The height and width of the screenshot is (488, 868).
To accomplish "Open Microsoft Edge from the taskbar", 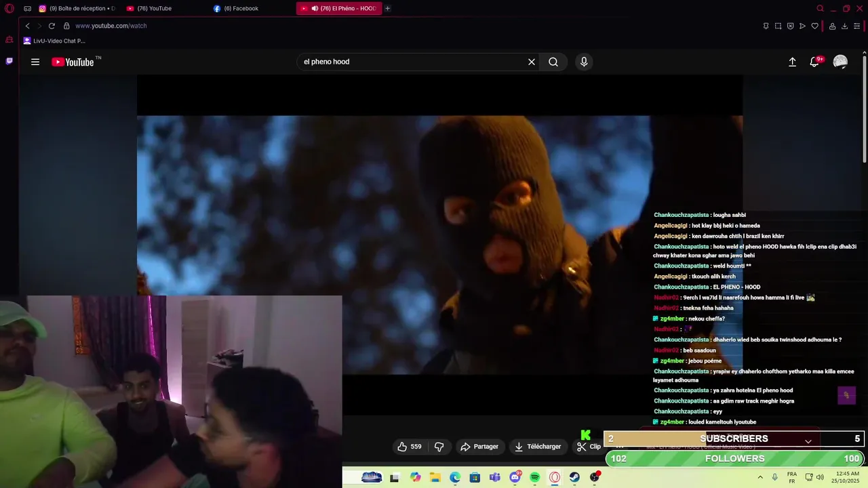I will pos(455,477).
